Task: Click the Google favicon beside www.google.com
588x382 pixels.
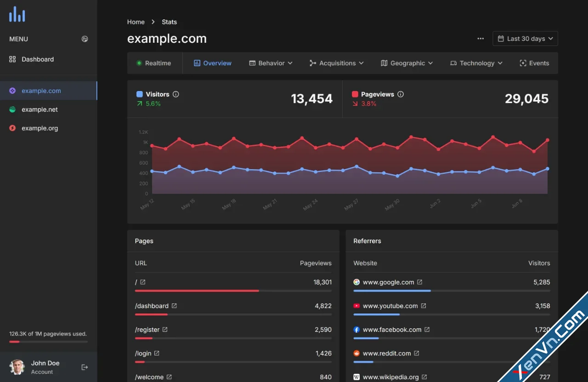Action: click(357, 282)
